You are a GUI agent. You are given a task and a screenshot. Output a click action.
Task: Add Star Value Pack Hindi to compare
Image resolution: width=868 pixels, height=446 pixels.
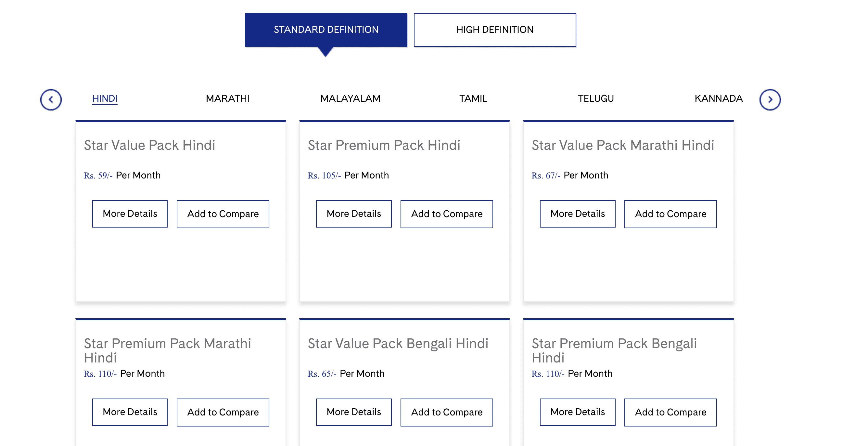223,214
